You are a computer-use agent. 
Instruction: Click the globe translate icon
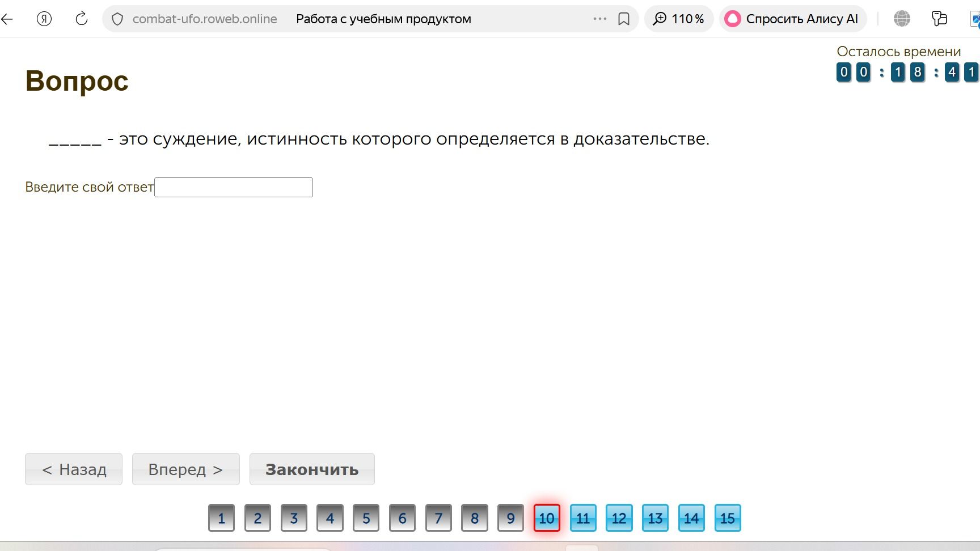tap(902, 19)
